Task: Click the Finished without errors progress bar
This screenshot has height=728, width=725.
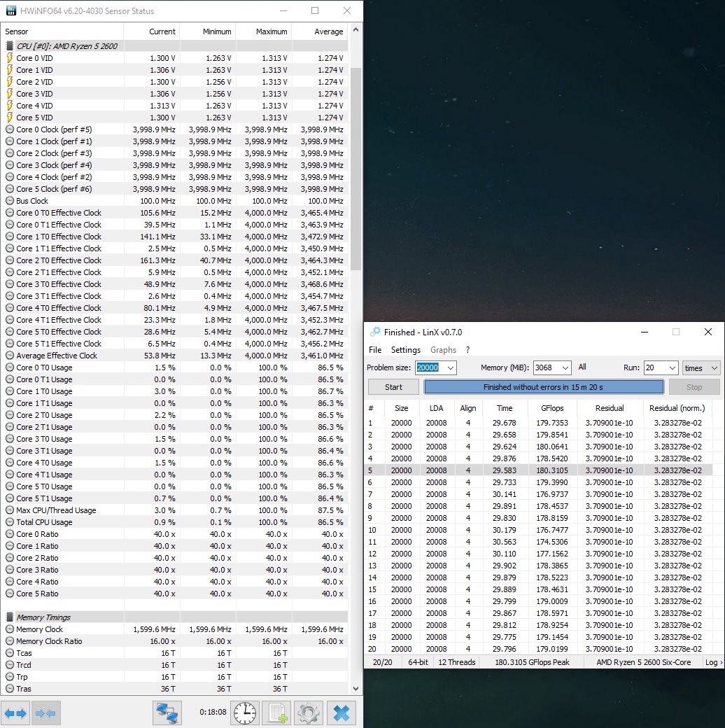Action: tap(544, 386)
